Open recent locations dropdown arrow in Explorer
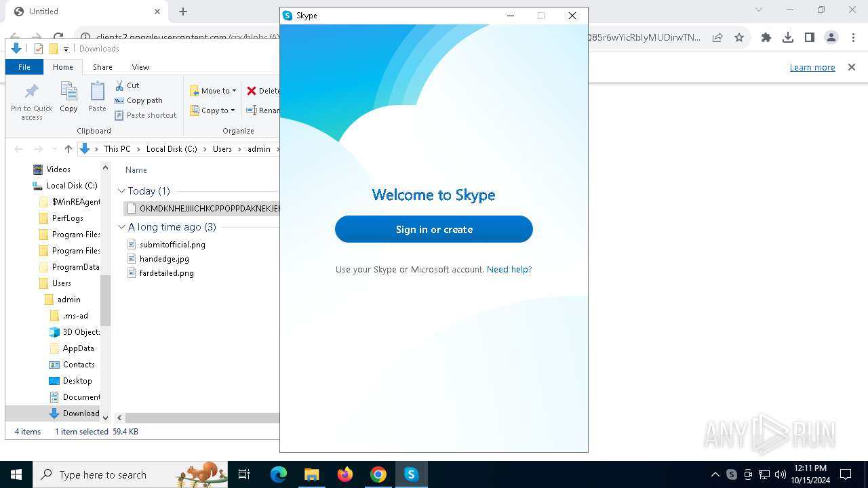Viewport: 868px width, 488px height. (55, 149)
